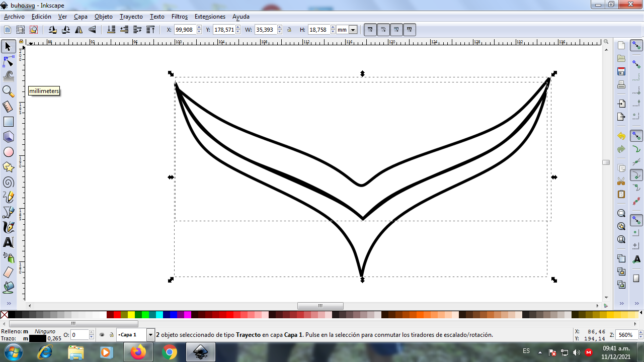This screenshot has width=644, height=362.
Task: Lower selection one step
Action: [x=124, y=30]
